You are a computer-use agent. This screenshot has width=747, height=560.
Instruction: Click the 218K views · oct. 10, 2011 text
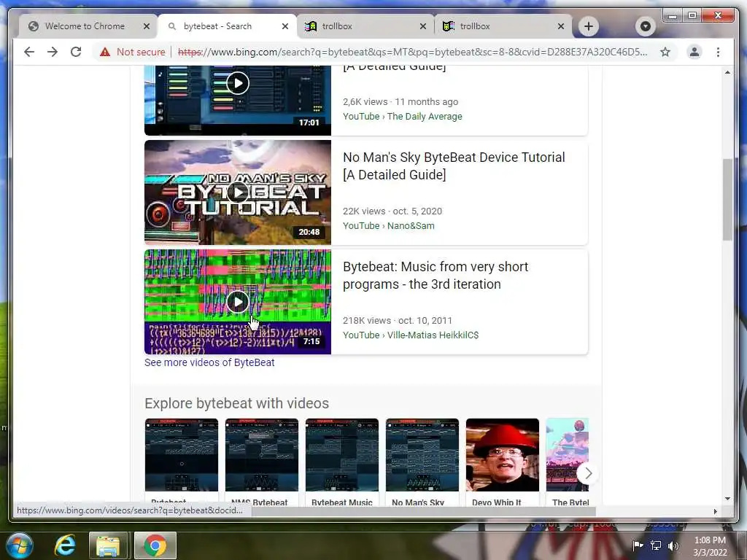click(x=398, y=321)
